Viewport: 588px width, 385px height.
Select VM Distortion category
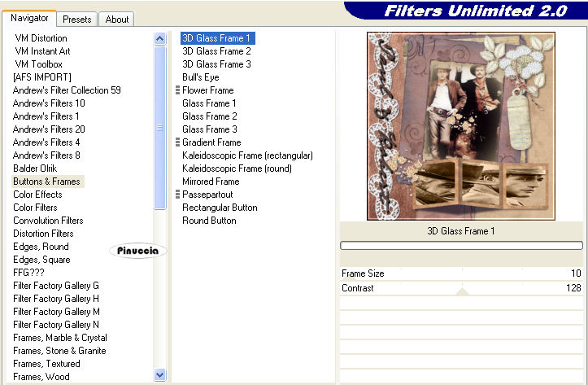pos(41,38)
